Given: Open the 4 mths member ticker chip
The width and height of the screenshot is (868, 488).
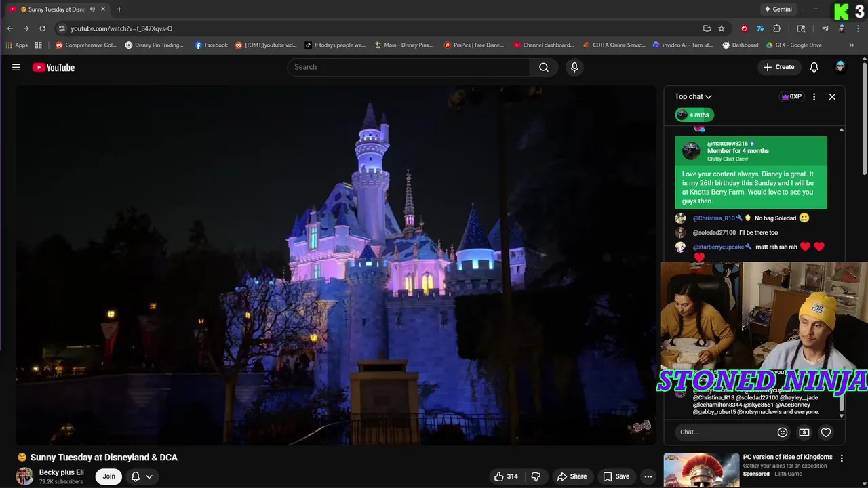Looking at the screenshot, I should click(x=694, y=115).
